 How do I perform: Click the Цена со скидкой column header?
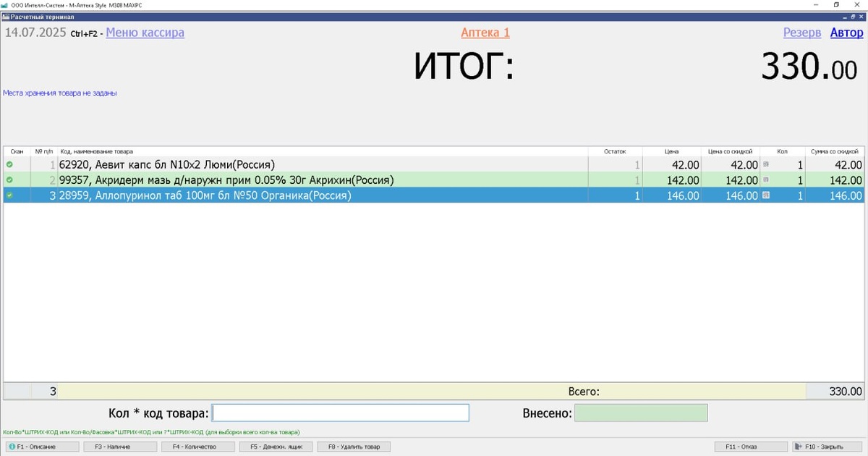click(x=731, y=151)
